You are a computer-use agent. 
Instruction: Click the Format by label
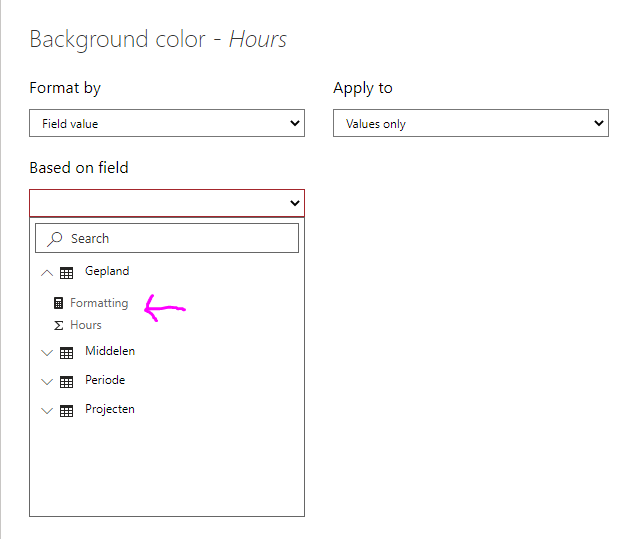65,88
